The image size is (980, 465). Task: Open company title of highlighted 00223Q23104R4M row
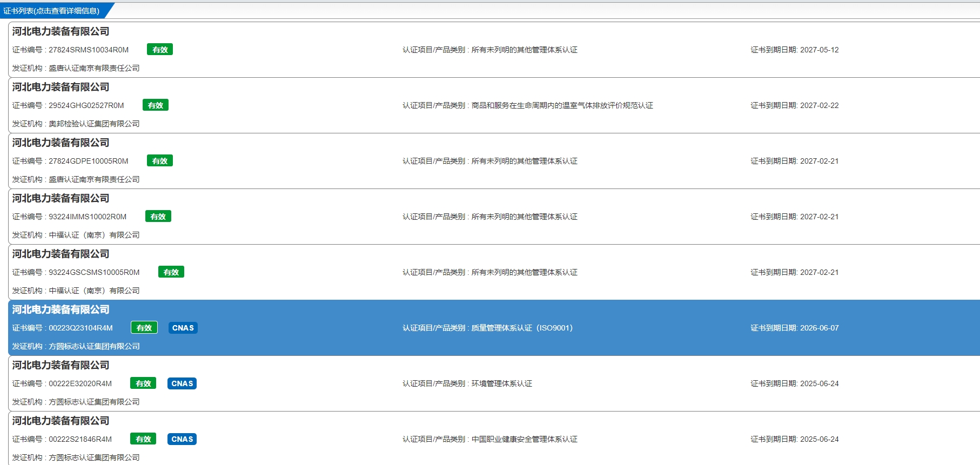(61, 310)
